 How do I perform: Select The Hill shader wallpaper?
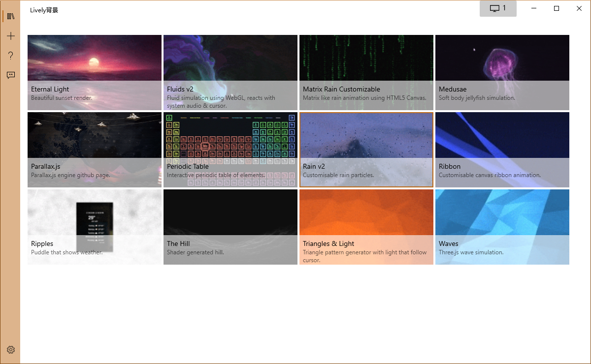click(230, 227)
